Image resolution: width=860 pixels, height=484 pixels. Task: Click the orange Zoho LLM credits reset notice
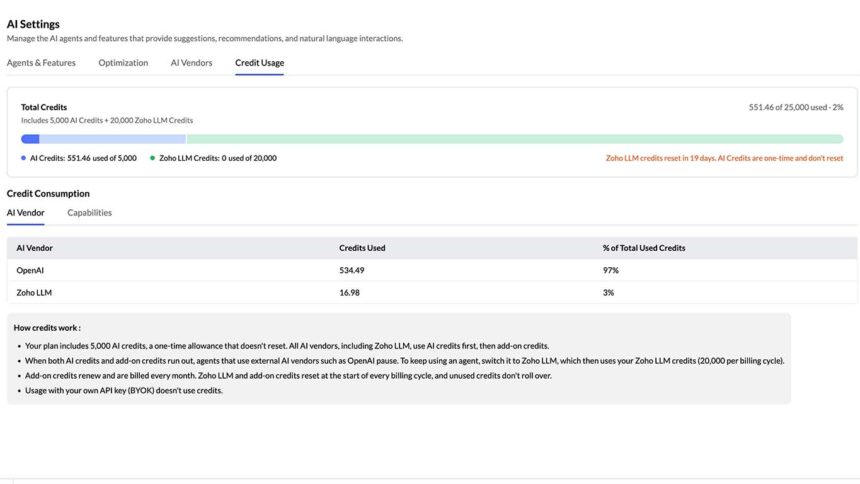pos(725,158)
